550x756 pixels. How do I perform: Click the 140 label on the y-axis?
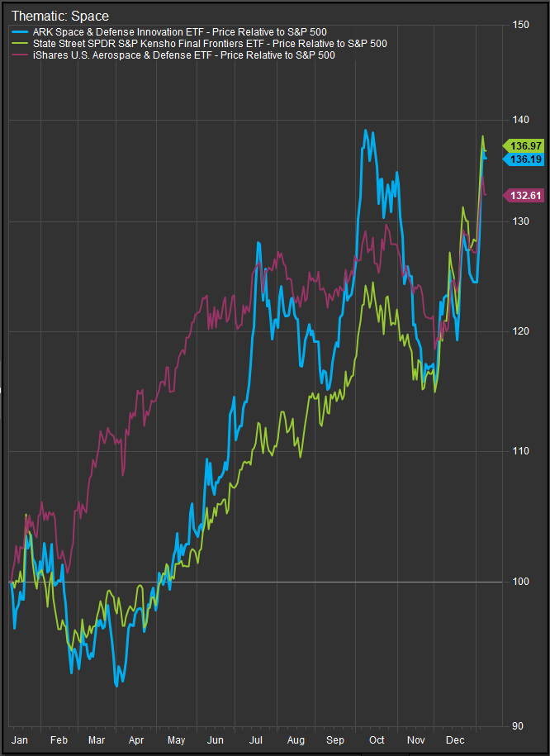pos(519,121)
